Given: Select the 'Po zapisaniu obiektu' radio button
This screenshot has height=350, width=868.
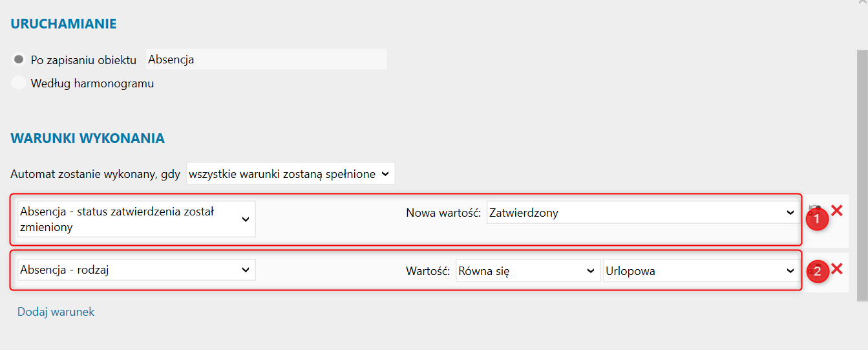Looking at the screenshot, I should 19,60.
